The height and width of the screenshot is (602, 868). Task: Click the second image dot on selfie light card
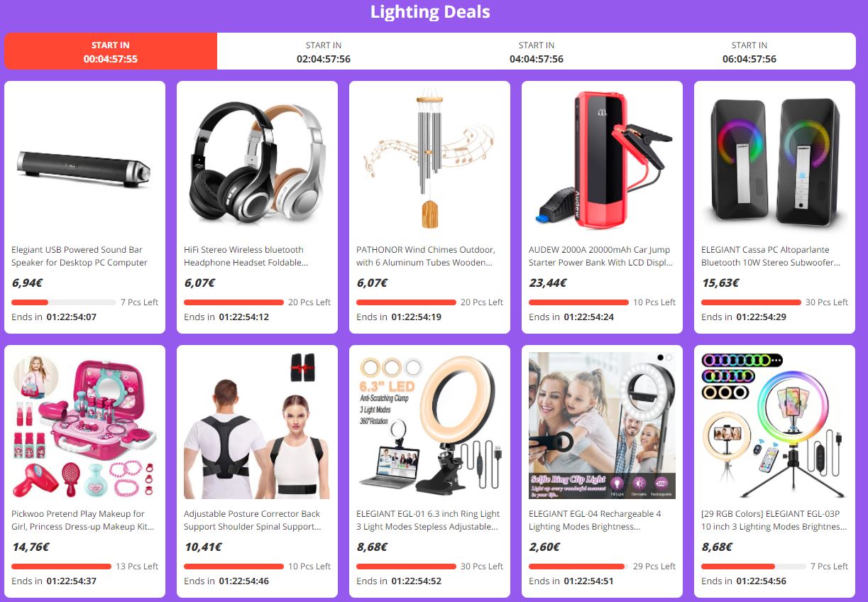point(669,357)
